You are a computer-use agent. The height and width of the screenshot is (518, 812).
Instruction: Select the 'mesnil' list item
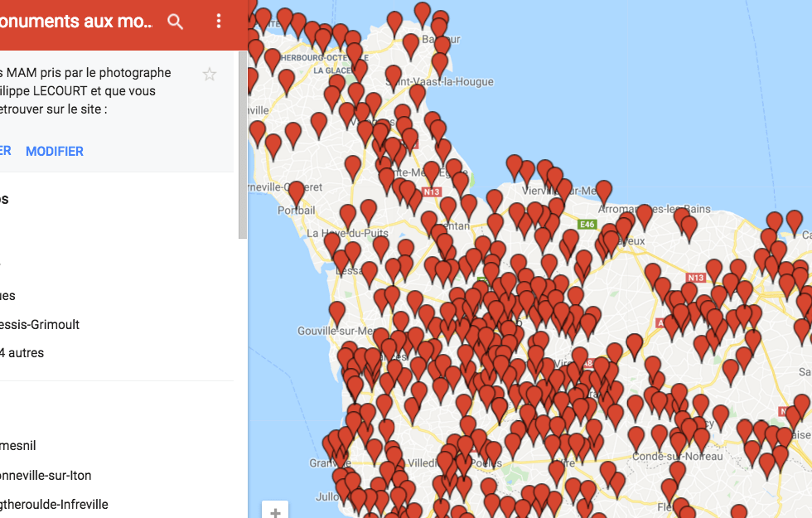point(18,445)
